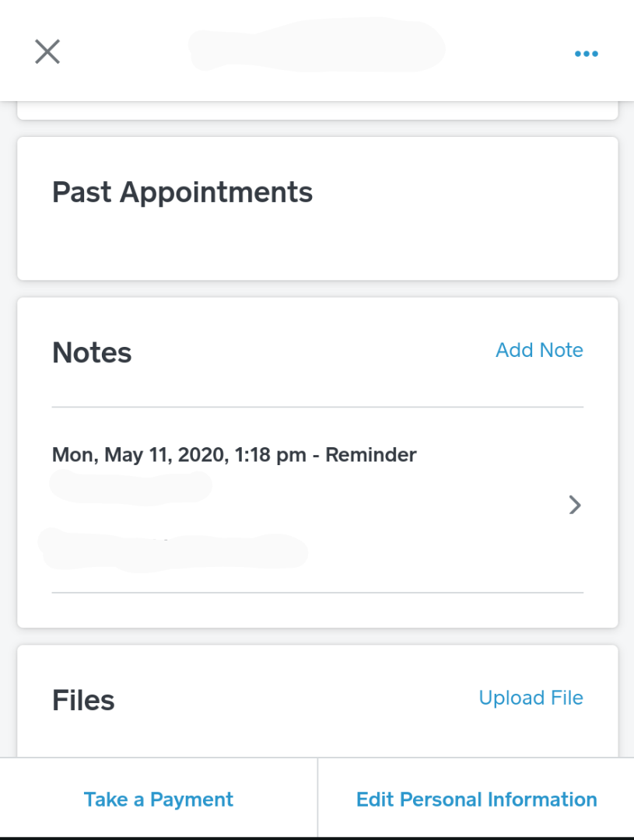The height and width of the screenshot is (840, 634).
Task: Click the Upload File link
Action: [x=531, y=698]
